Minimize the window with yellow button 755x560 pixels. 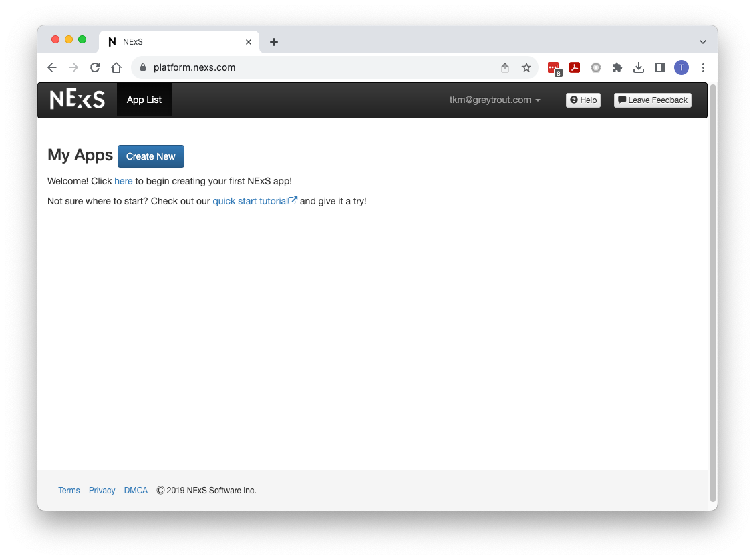[69, 39]
